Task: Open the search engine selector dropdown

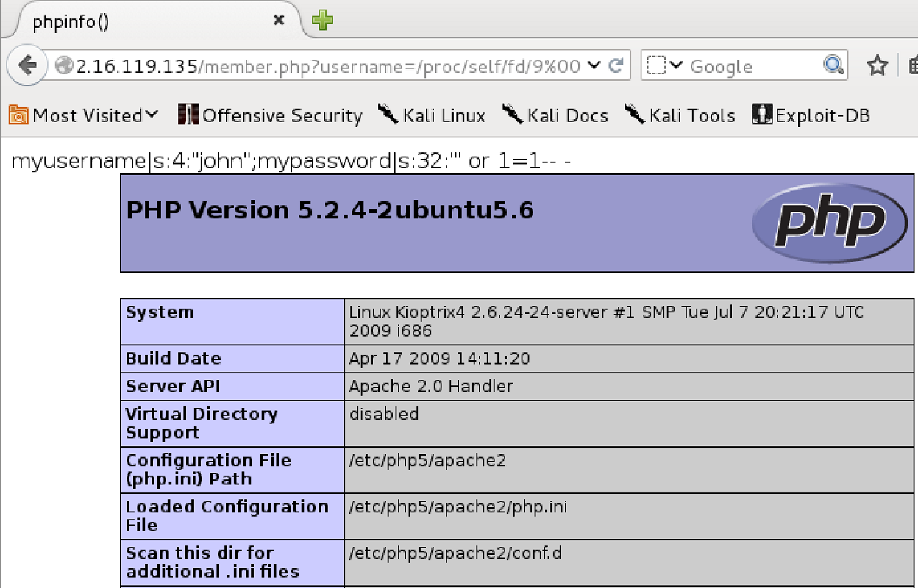Action: coord(665,66)
